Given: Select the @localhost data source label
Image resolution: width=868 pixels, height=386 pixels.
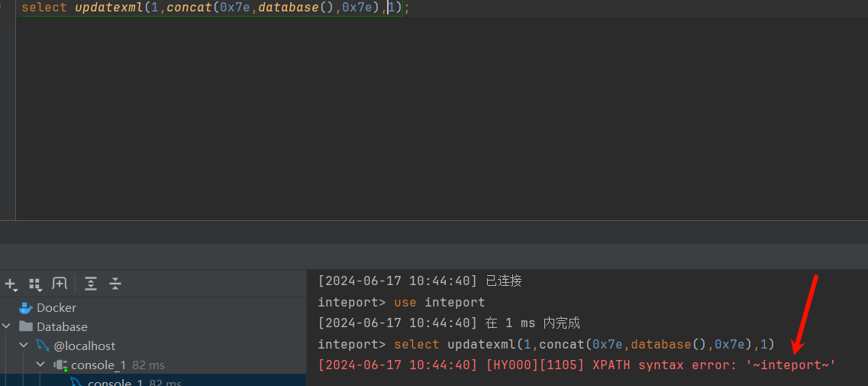Looking at the screenshot, I should pyautogui.click(x=84, y=345).
